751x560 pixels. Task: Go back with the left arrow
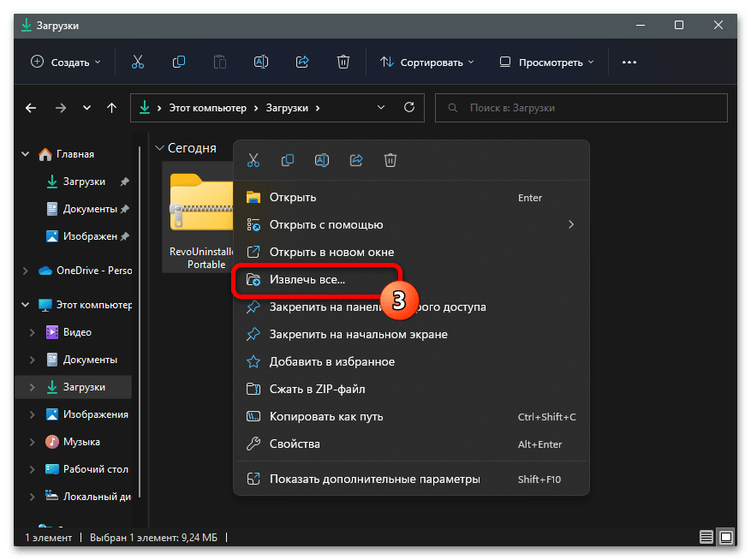click(x=31, y=108)
